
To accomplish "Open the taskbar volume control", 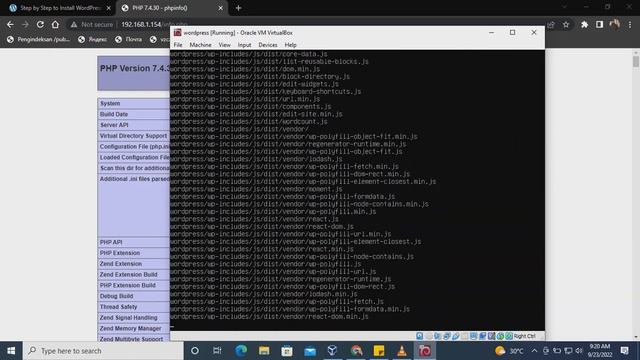I will 579,351.
